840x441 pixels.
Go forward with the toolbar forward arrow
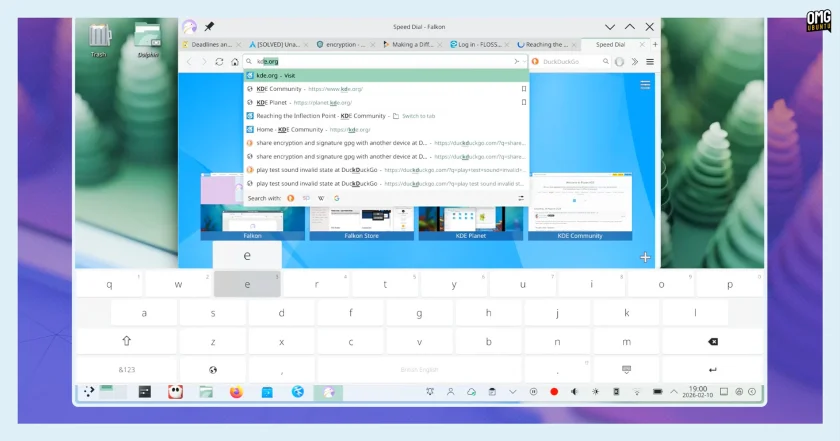204,62
